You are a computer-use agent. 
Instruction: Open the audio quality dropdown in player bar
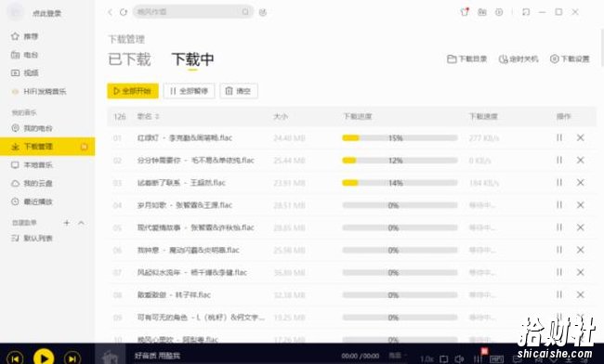click(x=397, y=356)
